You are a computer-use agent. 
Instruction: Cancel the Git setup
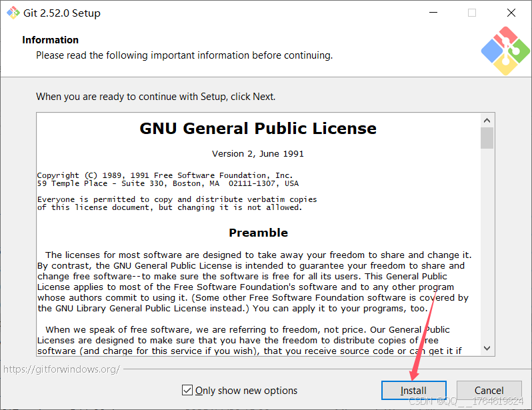489,390
